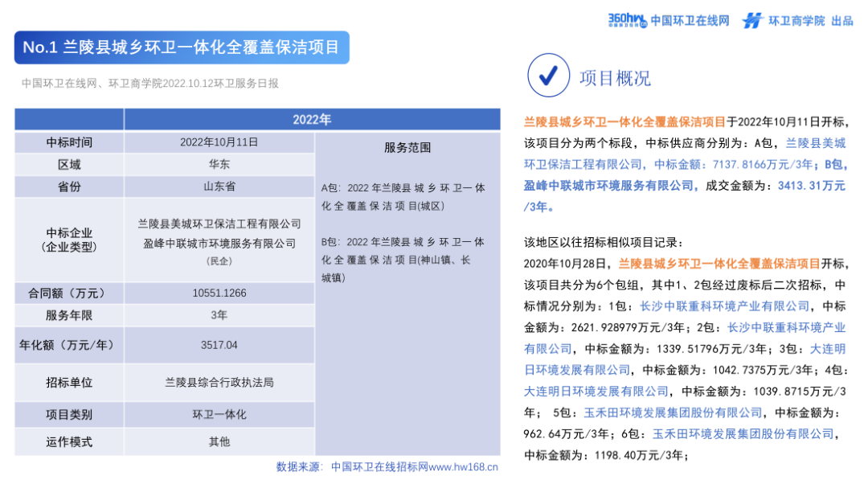Click the 年化额（万元/年） row label
Viewport: 868px width, 480px height.
click(x=69, y=345)
